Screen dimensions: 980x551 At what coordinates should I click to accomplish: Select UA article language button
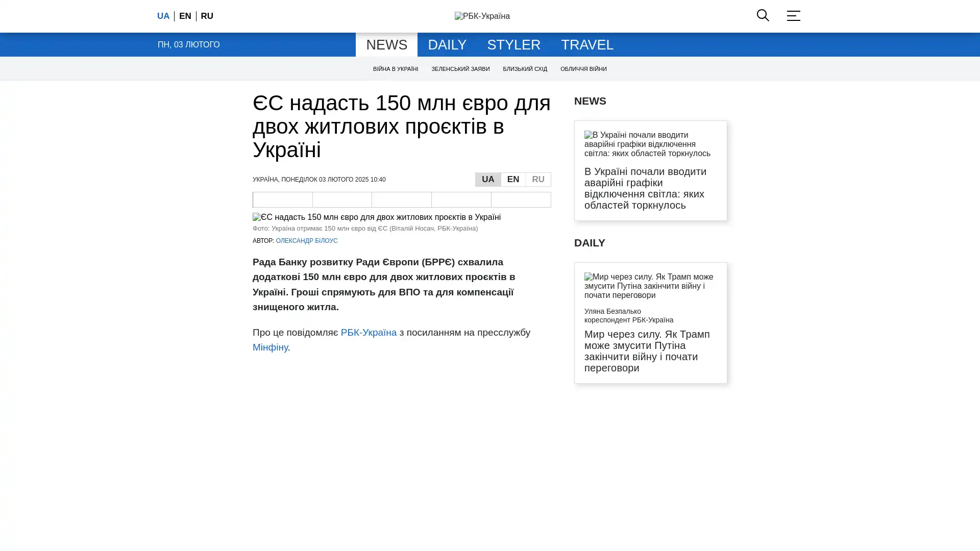pos(487,180)
